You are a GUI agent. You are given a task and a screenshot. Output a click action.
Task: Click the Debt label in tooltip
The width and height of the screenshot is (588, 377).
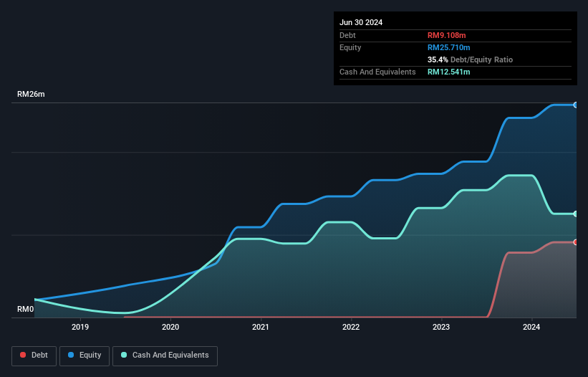pos(347,35)
